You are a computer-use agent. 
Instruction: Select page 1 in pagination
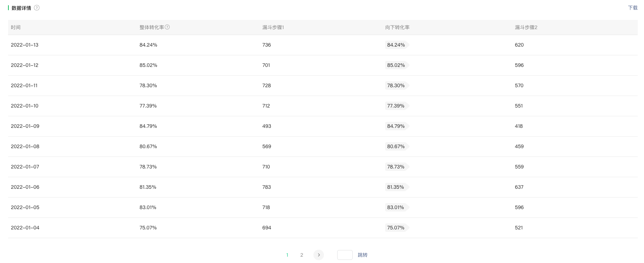[x=287, y=255]
